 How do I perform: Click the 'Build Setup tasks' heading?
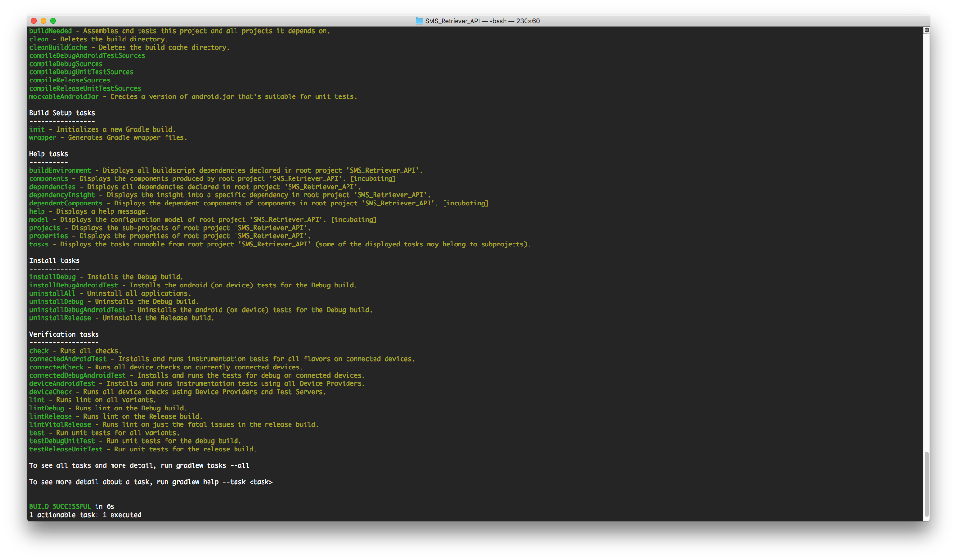pyautogui.click(x=62, y=113)
